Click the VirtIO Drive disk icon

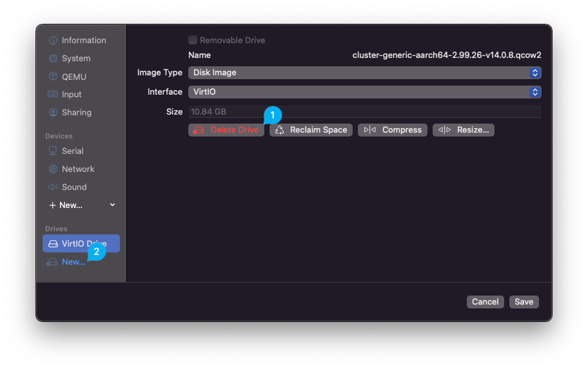[x=54, y=243]
